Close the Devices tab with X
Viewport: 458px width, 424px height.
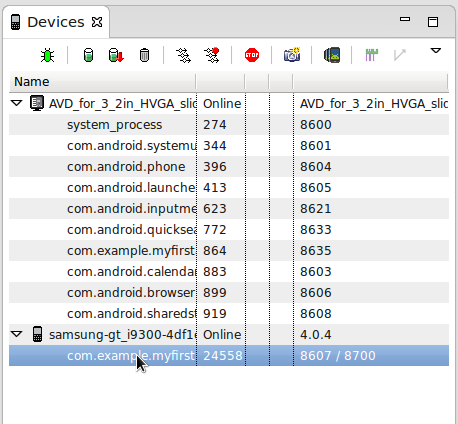97,22
